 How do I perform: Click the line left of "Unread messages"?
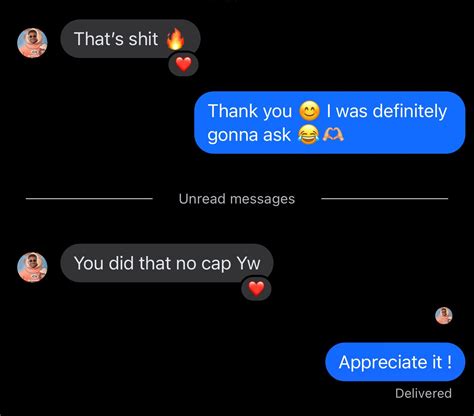89,199
